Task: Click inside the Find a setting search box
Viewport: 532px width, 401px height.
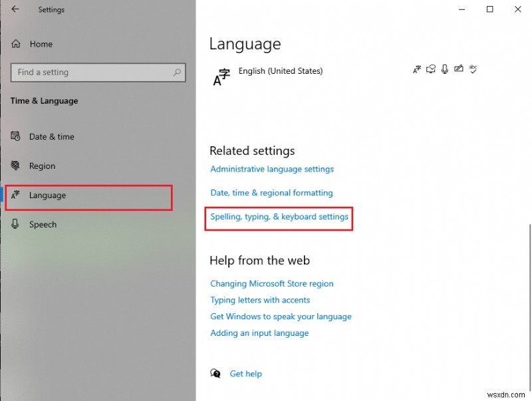Action: [98, 72]
